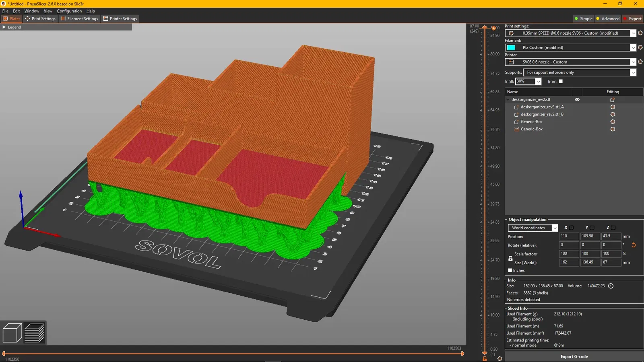
Task: Edit filament preset via gear icon
Action: pos(640,47)
